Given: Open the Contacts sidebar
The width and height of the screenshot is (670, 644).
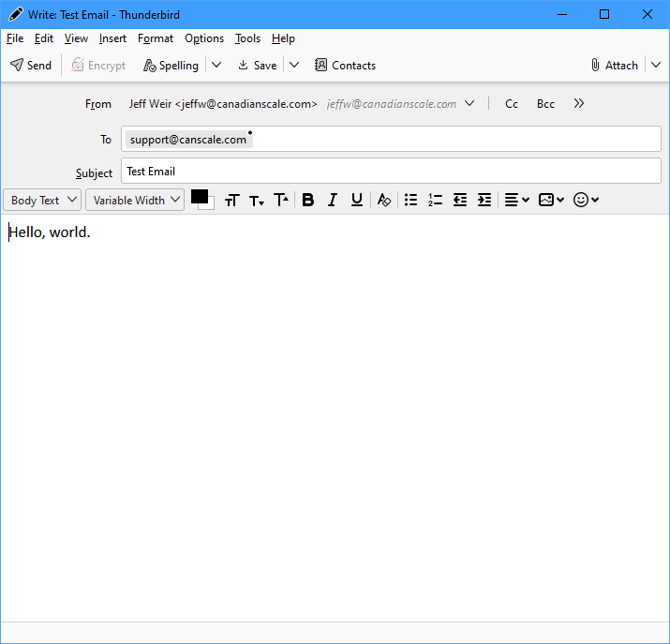Looking at the screenshot, I should (x=345, y=66).
